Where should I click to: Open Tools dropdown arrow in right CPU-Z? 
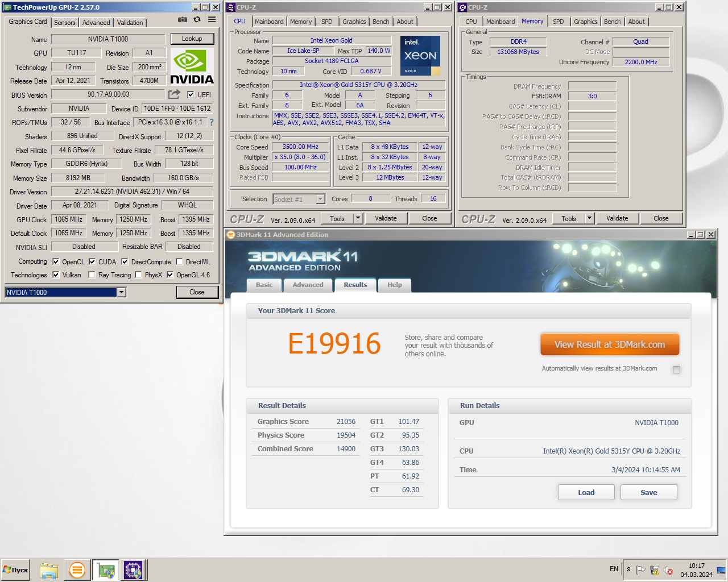[x=589, y=218]
